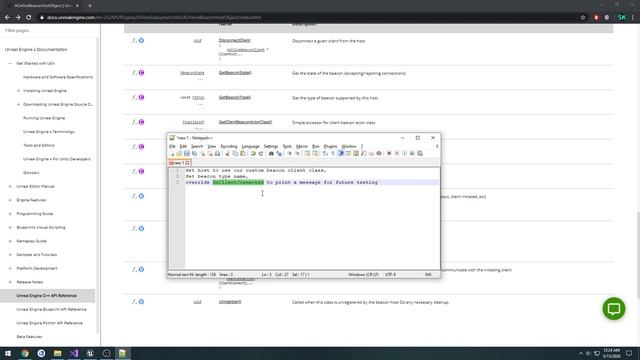Open the File menu in Notepad++
This screenshot has width=640, height=360.
coord(172,146)
